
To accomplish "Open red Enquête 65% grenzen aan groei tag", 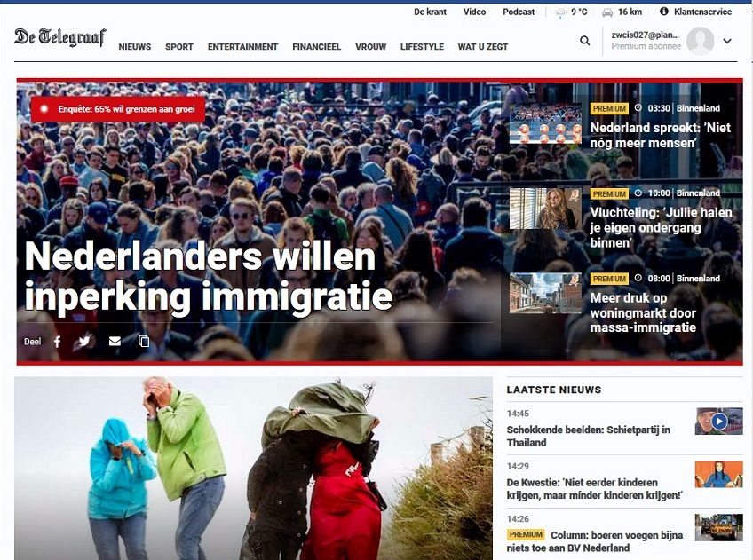I will pos(118,109).
